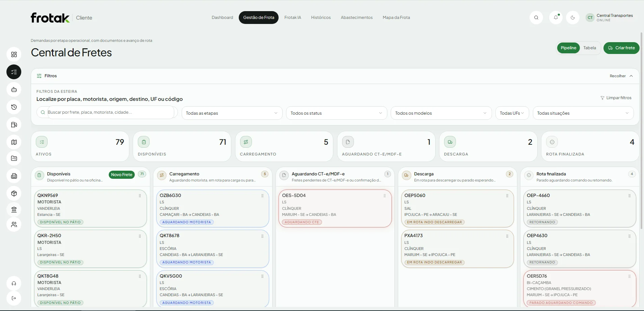
Task: Select the Carregamento 5 summary card
Action: pos(284,146)
